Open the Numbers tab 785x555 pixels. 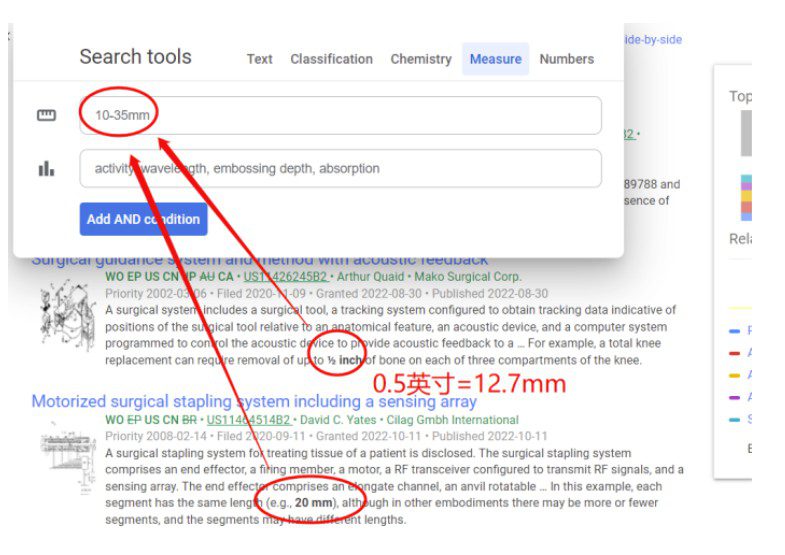567,59
